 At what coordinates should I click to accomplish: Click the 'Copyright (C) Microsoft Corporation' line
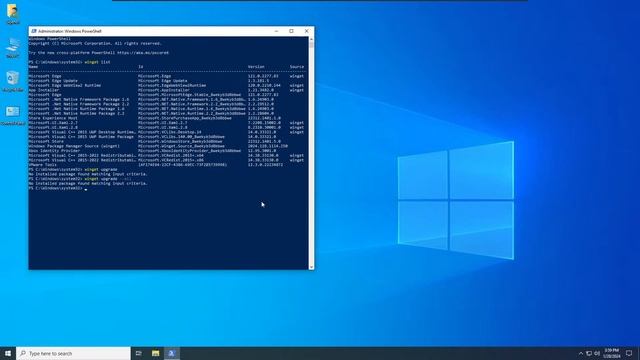pos(95,43)
